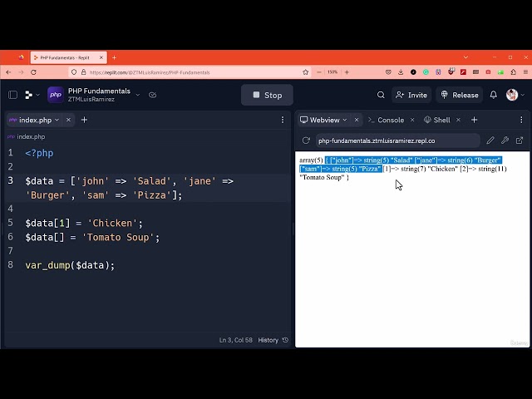
Task: Open the editor pane three-dot menu
Action: pyautogui.click(x=283, y=120)
